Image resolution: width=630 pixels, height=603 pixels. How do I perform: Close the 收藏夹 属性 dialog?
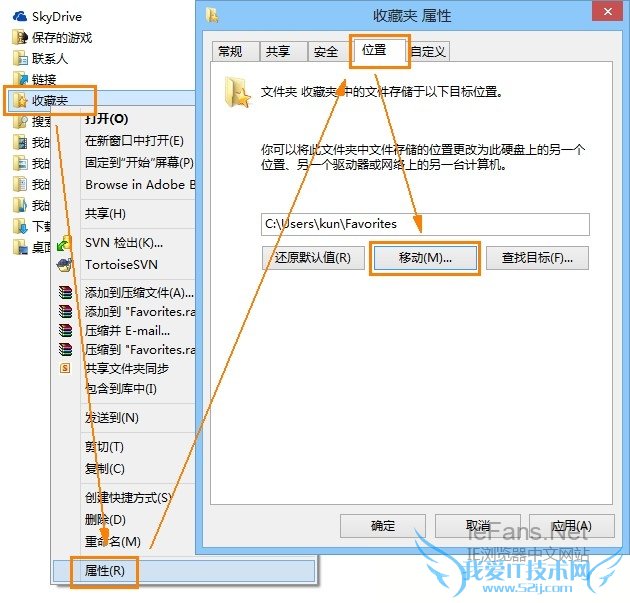(x=608, y=12)
